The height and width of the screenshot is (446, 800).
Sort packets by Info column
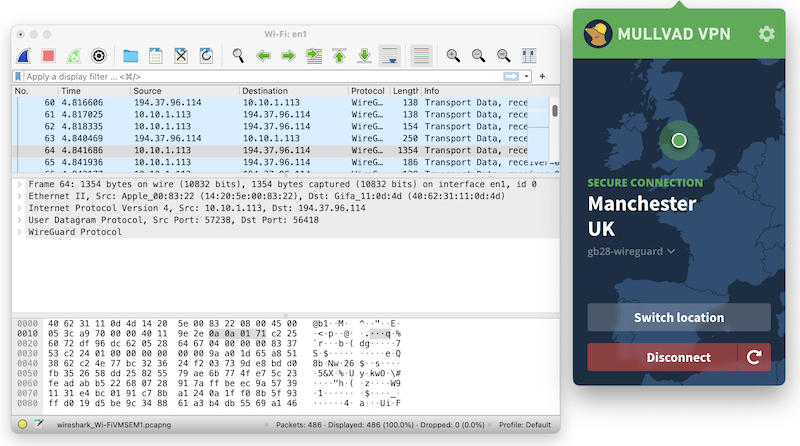tap(490, 91)
